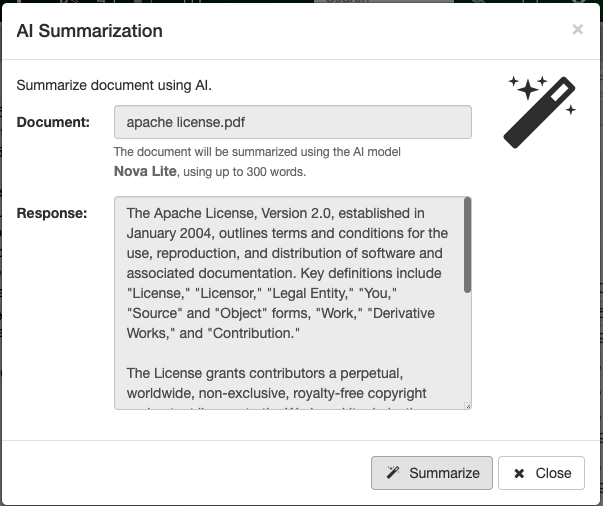This screenshot has height=506, width=603.
Task: Dismiss dialog with top-right X icon
Action: click(x=577, y=30)
